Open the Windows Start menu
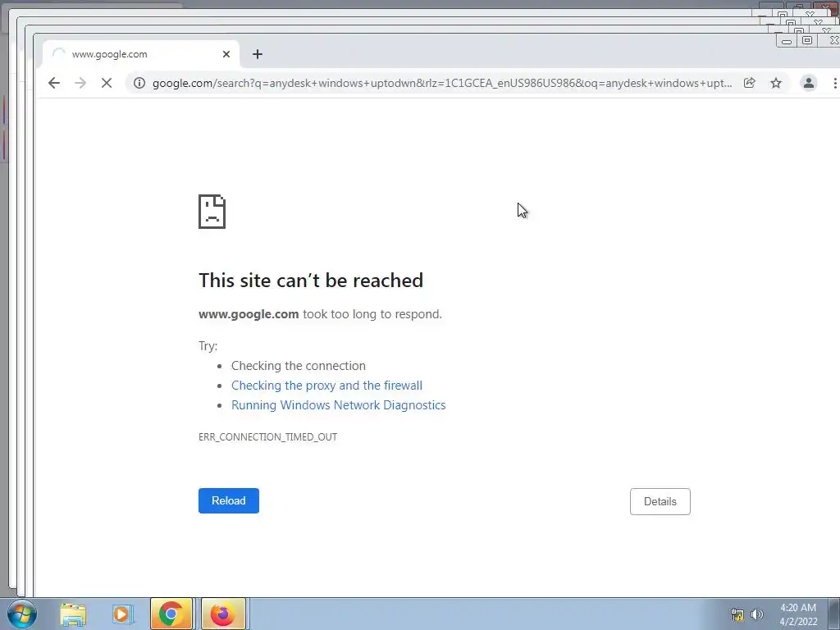 tap(21, 614)
